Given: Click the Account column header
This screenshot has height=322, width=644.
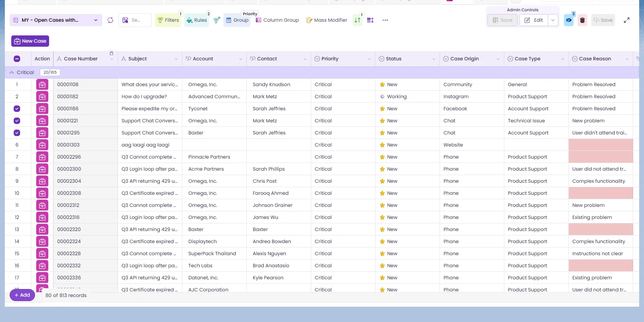Looking at the screenshot, I should pyautogui.click(x=214, y=59).
